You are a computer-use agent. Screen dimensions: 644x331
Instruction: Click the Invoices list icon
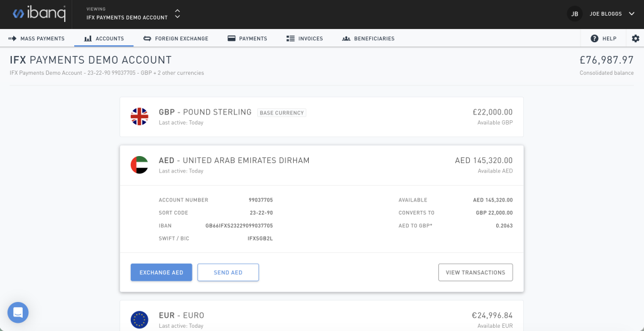point(291,38)
